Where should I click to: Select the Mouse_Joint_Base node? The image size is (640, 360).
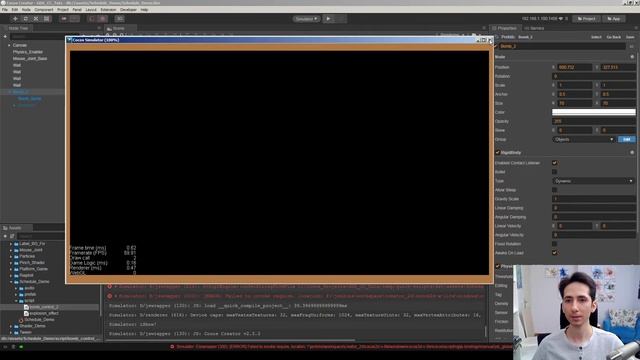[x=30, y=58]
